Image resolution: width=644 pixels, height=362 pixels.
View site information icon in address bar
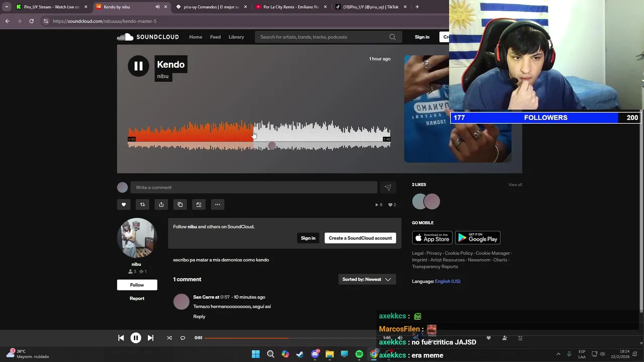pos(46,21)
